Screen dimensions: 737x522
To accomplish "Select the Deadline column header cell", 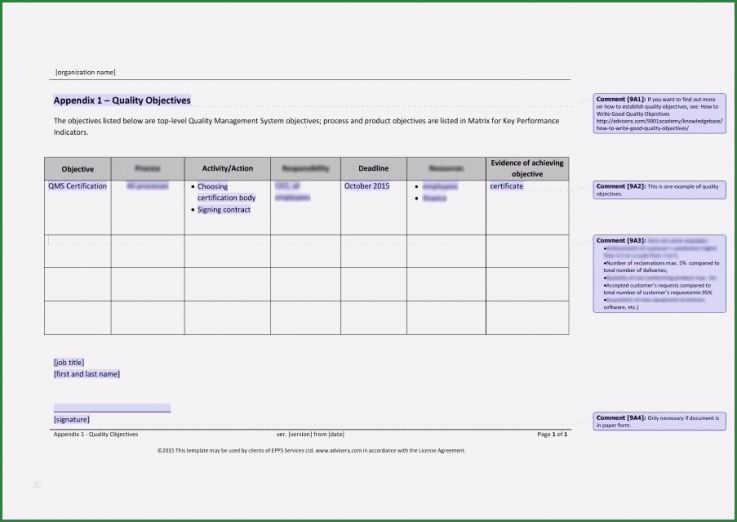I will 373,169.
